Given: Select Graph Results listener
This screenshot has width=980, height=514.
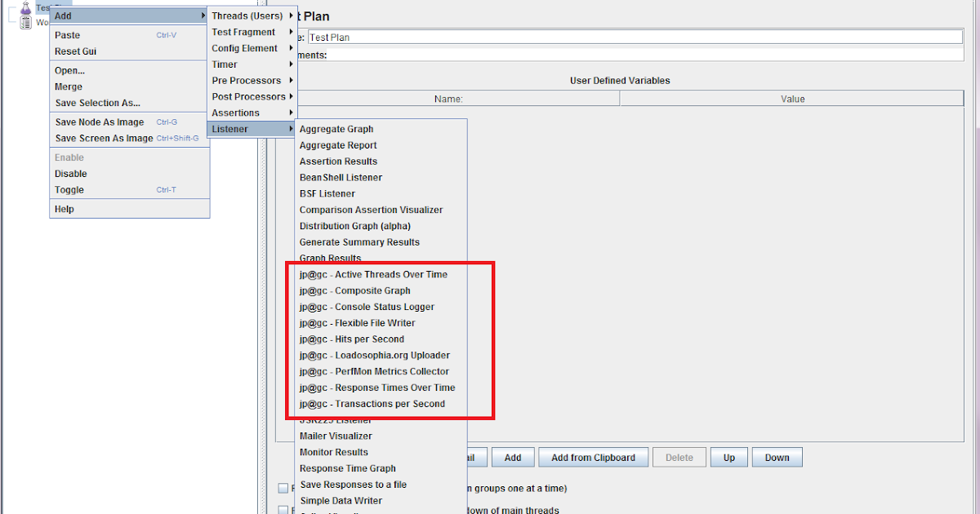Looking at the screenshot, I should [x=381, y=258].
